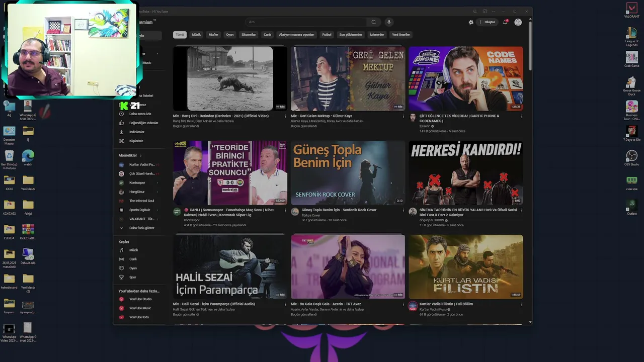Open 7 Days to Die desktop icon

(x=631, y=133)
